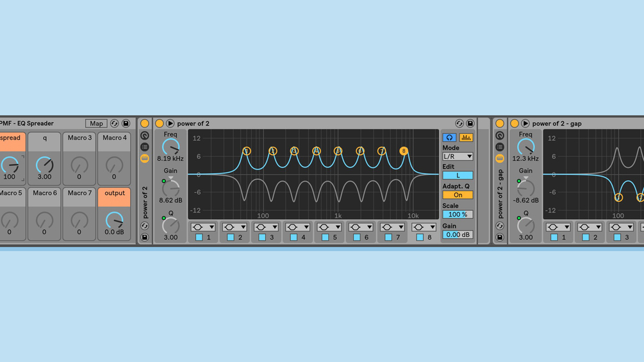The image size is (644, 362).
Task: Open band 7 filter type dropdown in power of 2
Action: point(393,227)
